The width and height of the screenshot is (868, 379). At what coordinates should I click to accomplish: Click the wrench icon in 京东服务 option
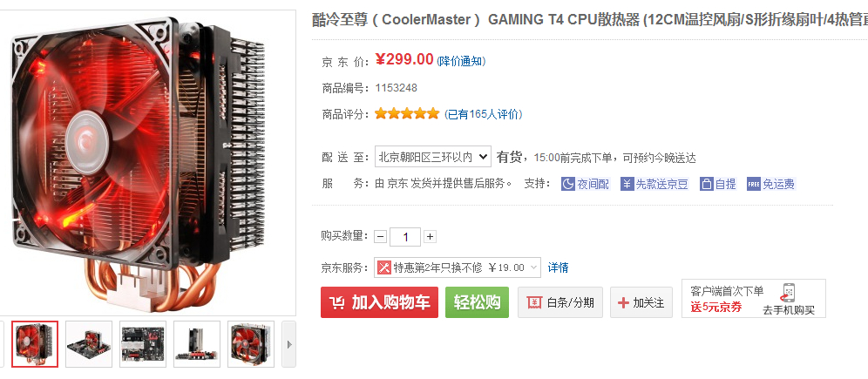383,267
